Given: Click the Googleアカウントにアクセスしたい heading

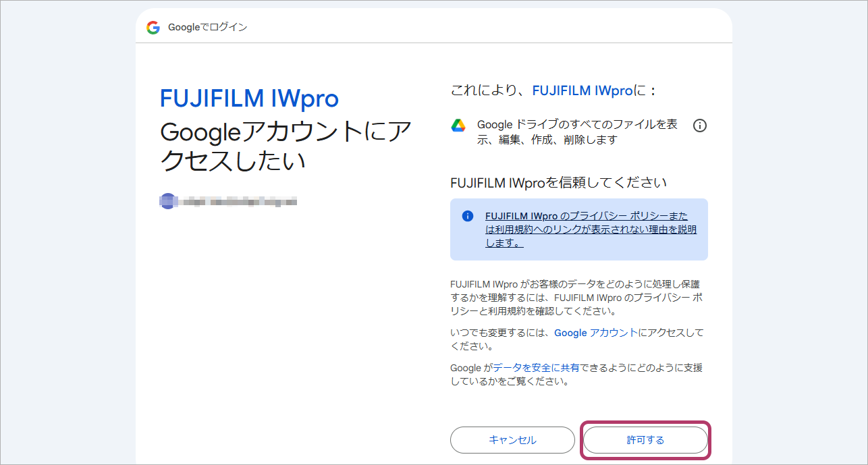Looking at the screenshot, I should (286, 146).
